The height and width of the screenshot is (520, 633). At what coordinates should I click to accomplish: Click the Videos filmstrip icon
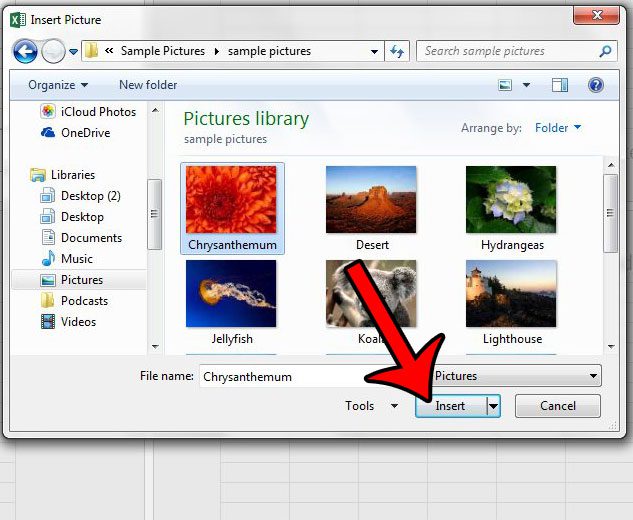[x=48, y=322]
